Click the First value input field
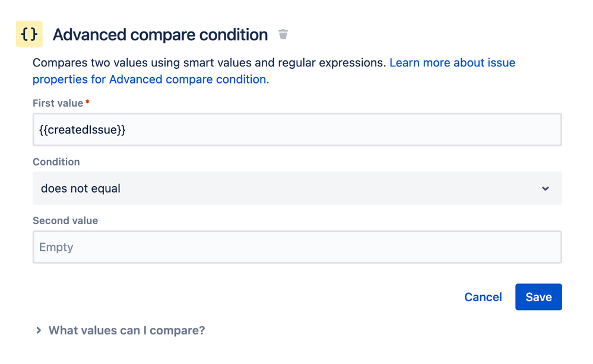This screenshot has width=593, height=364. [x=297, y=130]
